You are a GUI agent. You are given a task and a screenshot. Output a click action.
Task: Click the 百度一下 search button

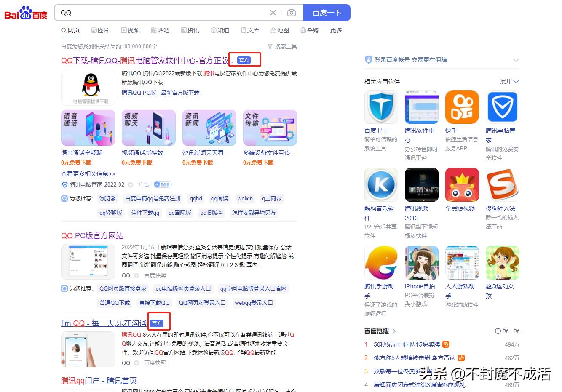click(x=327, y=13)
